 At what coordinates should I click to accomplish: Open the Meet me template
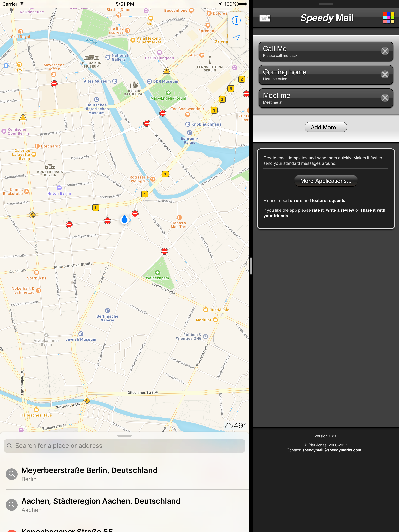coord(326,98)
